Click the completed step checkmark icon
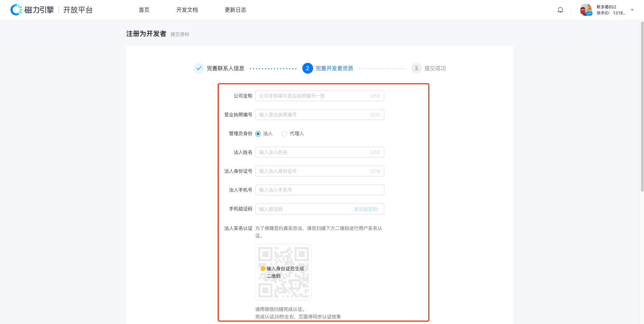The image size is (644, 324). [x=199, y=68]
